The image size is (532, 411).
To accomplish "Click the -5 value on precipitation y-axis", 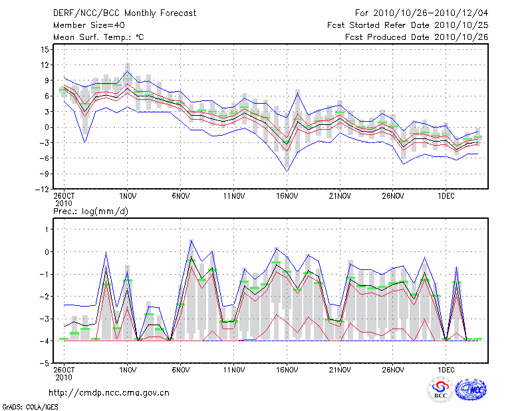I will pyautogui.click(x=45, y=363).
